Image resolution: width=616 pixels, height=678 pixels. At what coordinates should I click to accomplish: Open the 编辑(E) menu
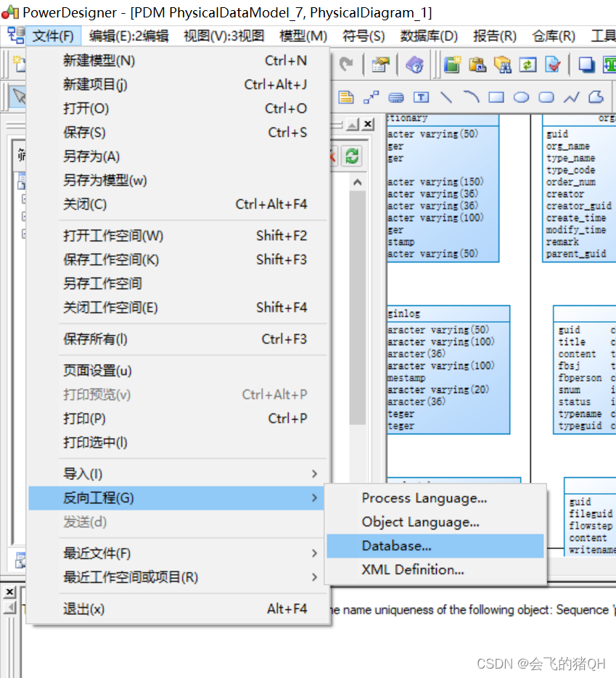128,36
